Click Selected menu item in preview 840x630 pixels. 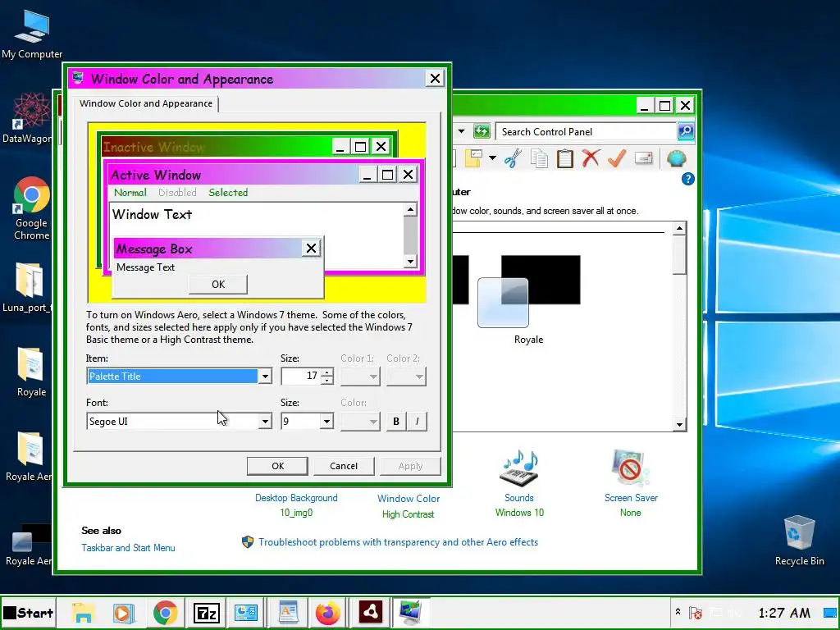tap(228, 192)
